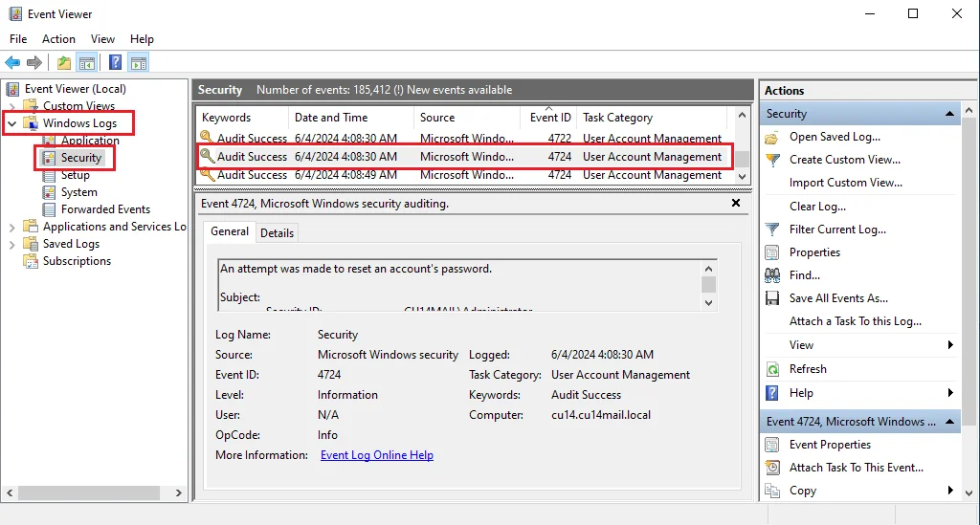Open the Event Log Online Help link
980x525 pixels.
377,455
